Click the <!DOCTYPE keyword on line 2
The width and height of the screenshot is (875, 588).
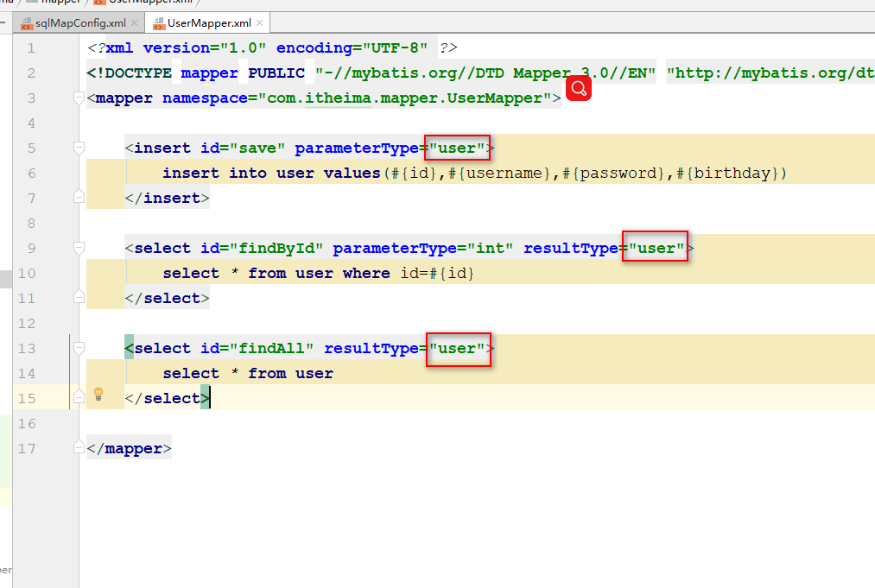(x=129, y=73)
